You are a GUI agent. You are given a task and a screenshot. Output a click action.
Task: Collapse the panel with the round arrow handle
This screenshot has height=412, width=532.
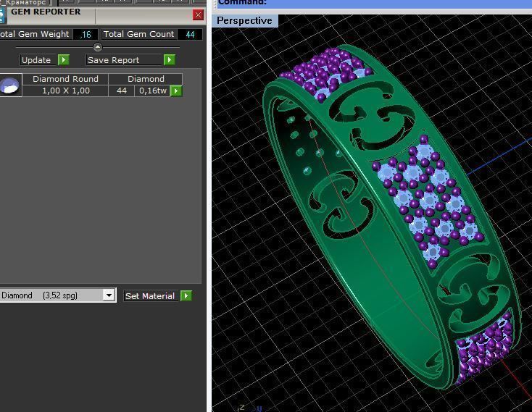point(98,47)
